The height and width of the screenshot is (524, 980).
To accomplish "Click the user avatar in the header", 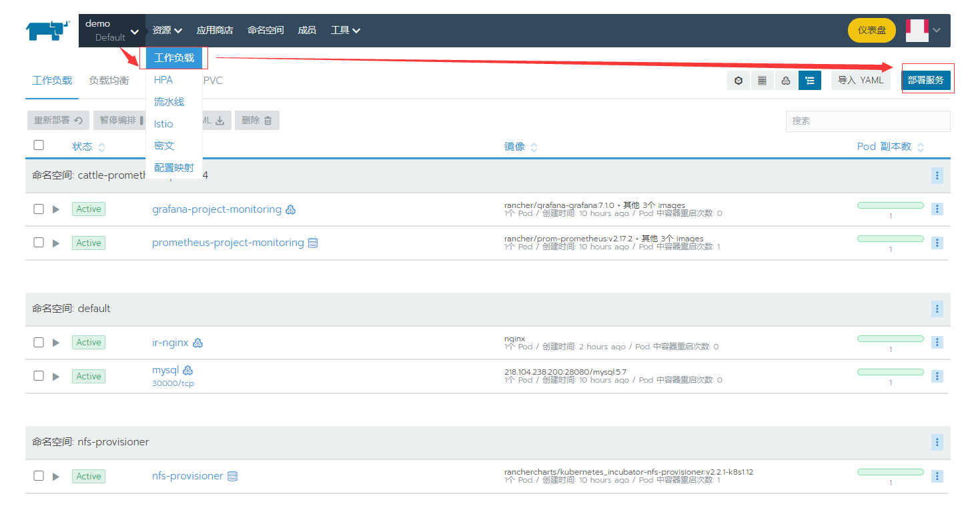I will coord(917,30).
